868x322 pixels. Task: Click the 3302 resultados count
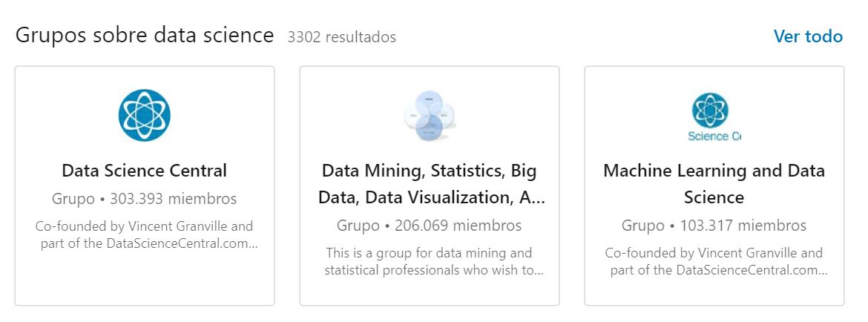coord(341,37)
